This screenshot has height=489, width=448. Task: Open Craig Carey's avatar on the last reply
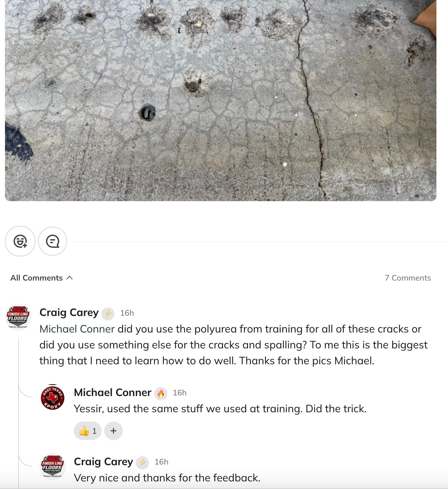point(53,467)
